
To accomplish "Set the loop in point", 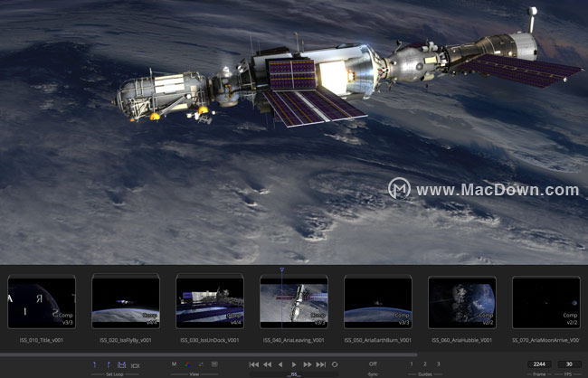I will [x=94, y=364].
